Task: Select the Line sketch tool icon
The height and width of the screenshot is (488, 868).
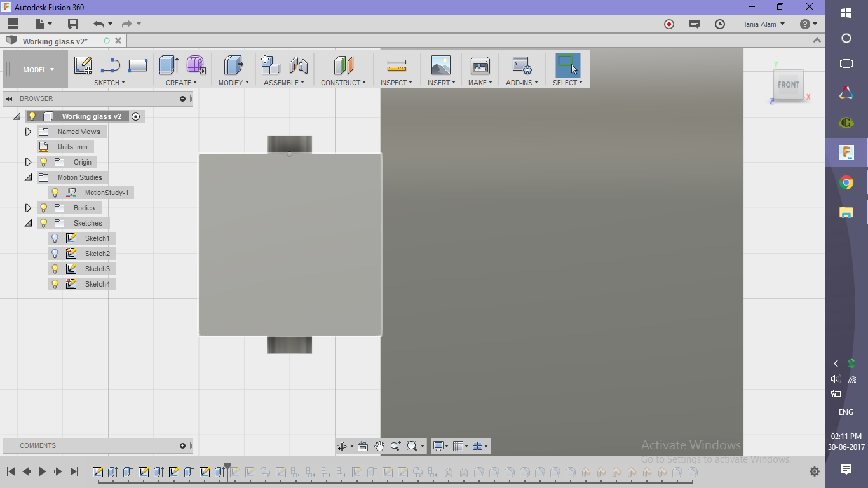Action: (111, 65)
